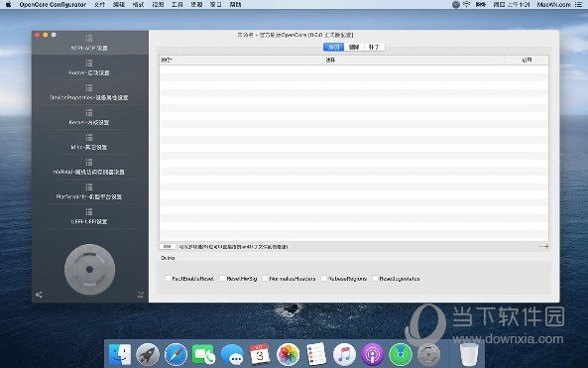Open Messages from the Dock
Screen dimensions: 588x368
click(x=232, y=354)
